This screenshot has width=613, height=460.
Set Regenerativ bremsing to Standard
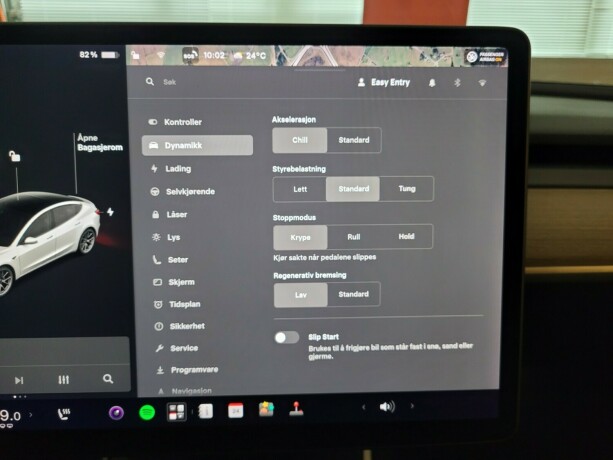(x=353, y=294)
